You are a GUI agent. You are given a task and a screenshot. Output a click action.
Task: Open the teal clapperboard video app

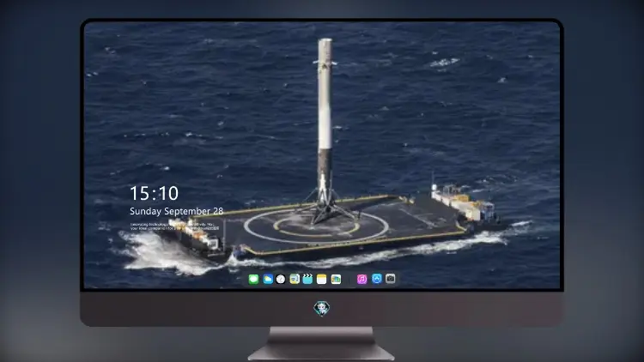click(307, 279)
